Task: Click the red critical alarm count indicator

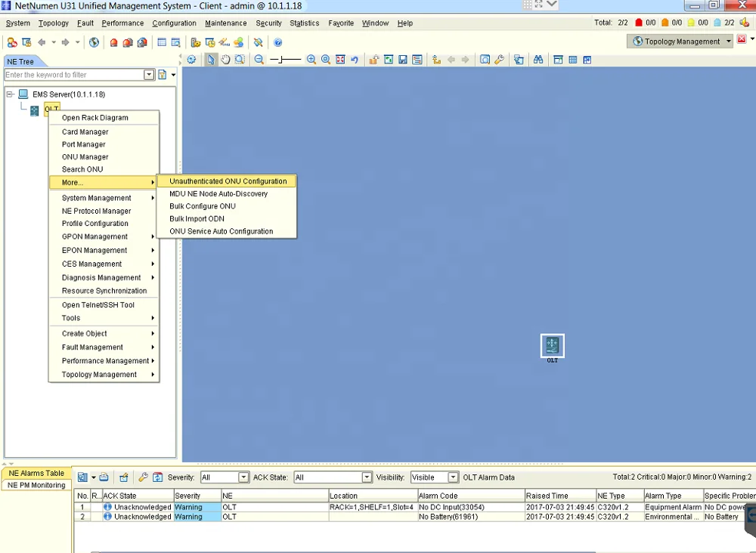Action: [x=645, y=23]
